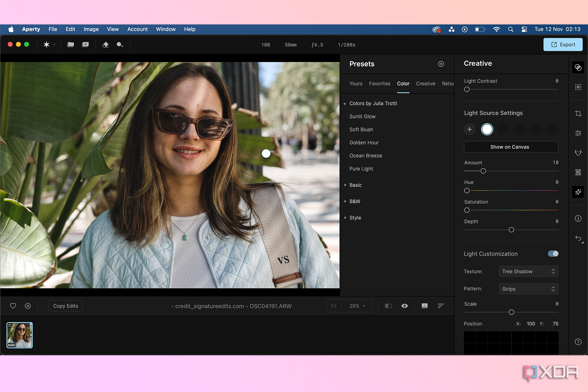Toggle the filmstrip display icon
Image resolution: width=588 pixels, height=392 pixels.
pos(425,306)
